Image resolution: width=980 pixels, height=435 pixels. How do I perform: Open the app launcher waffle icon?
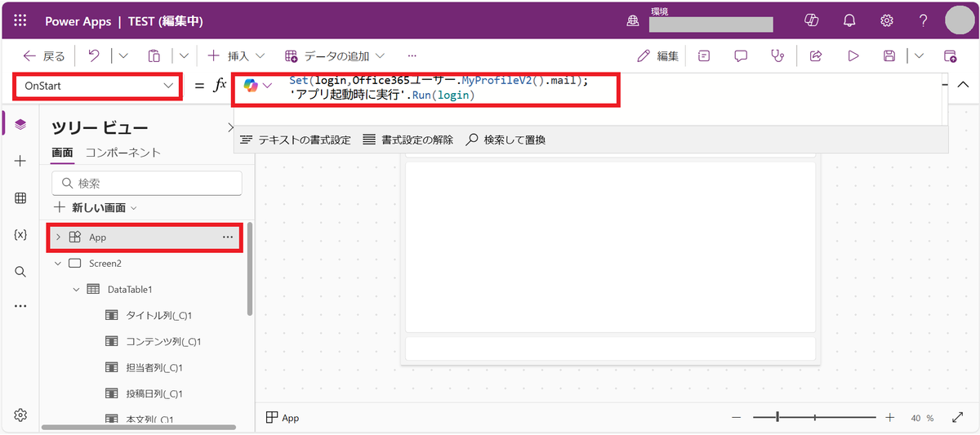20,21
